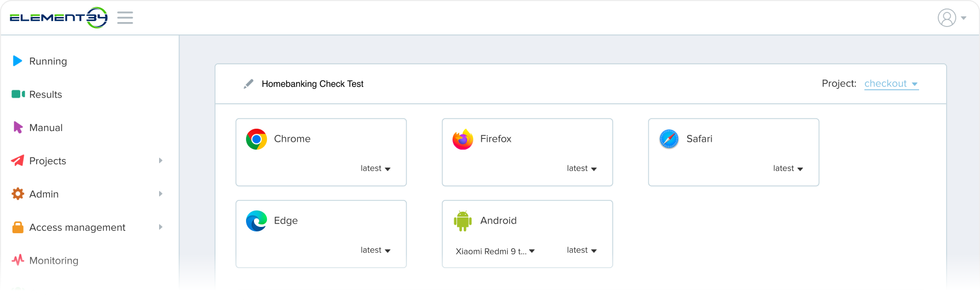The image size is (980, 302).
Task: Open Safari version latest dropdown
Action: coord(788,168)
